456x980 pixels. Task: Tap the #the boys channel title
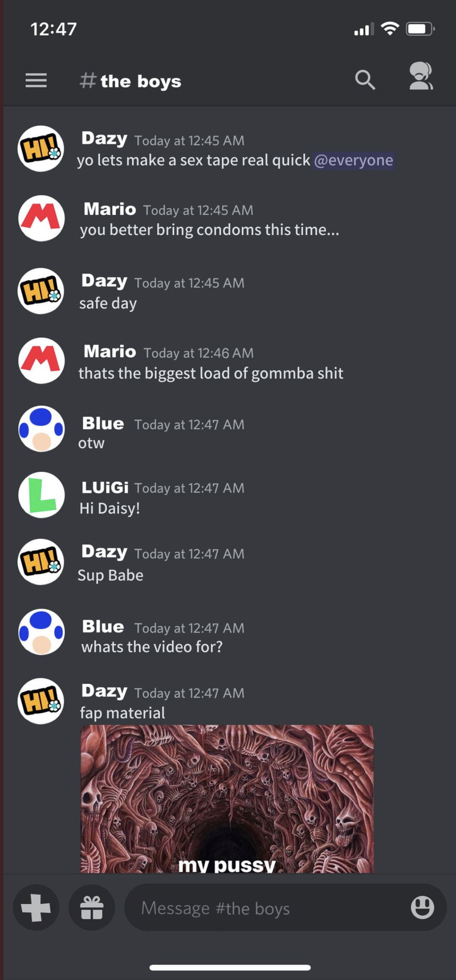pyautogui.click(x=131, y=81)
